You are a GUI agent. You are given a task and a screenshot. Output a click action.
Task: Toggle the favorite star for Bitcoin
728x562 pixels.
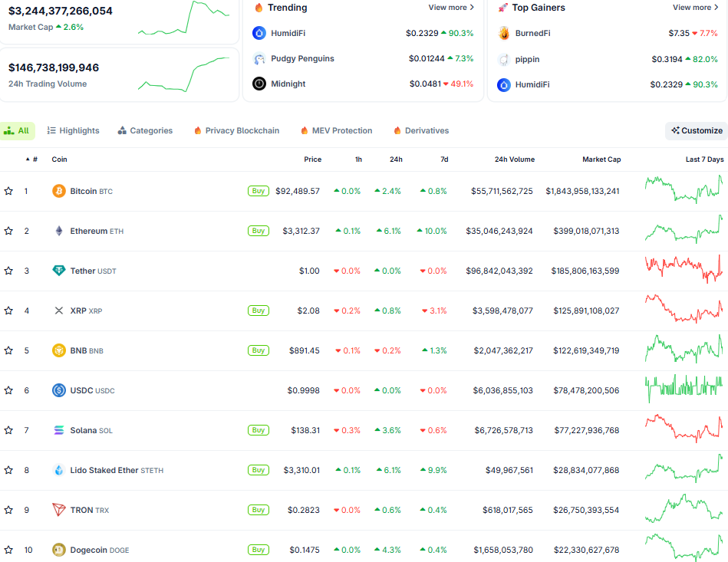tap(8, 191)
